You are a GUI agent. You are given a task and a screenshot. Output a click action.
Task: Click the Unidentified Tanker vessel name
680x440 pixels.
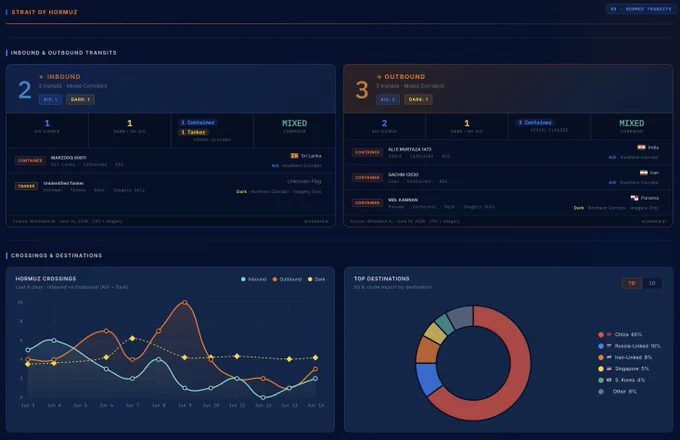[x=63, y=183]
